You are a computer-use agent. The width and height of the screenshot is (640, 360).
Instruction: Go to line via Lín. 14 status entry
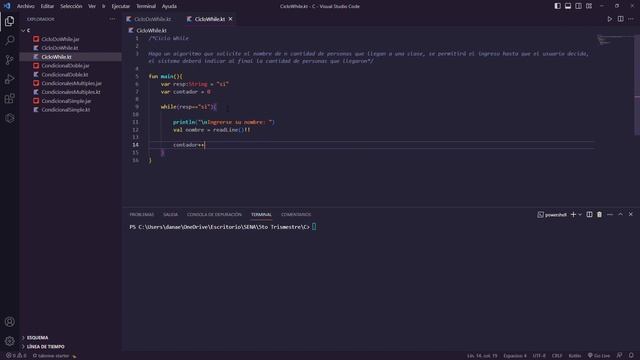click(x=482, y=356)
